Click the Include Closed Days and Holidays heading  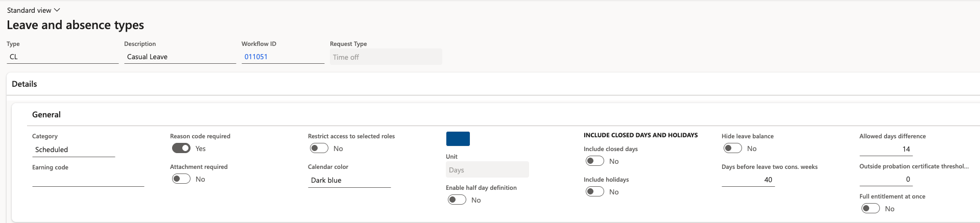[640, 135]
